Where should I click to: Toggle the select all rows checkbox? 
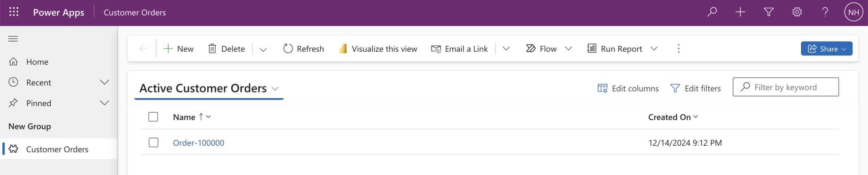tap(153, 117)
